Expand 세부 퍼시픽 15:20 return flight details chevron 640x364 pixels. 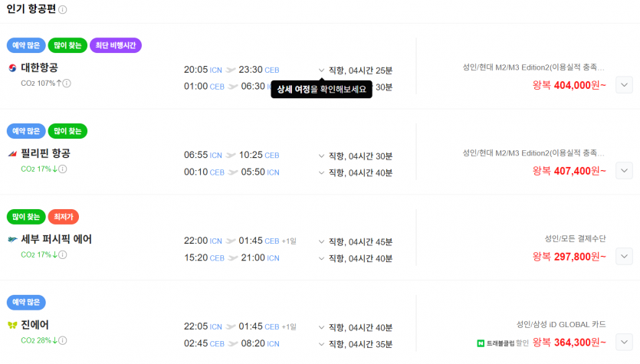point(322,258)
